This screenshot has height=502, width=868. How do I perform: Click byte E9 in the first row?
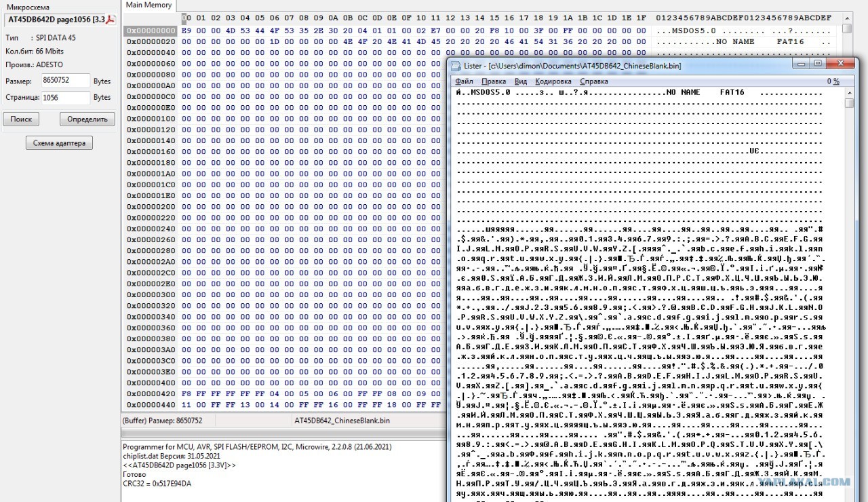(x=186, y=31)
